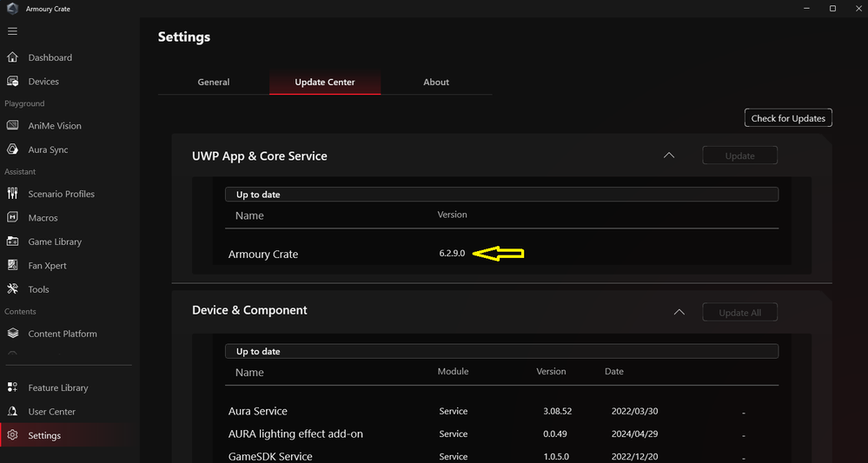This screenshot has width=868, height=463.
Task: Open Tools from sidebar
Action: pyautogui.click(x=39, y=288)
